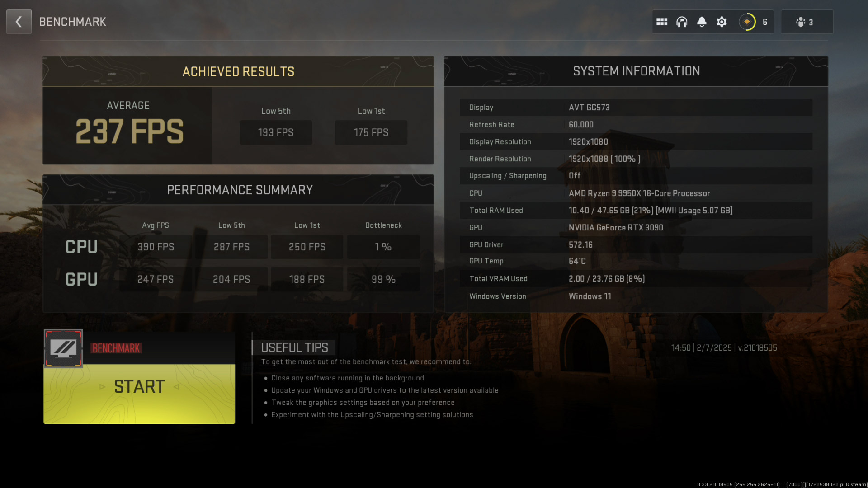Screen dimensions: 868x488
Task: Open the settings gear icon
Action: point(722,21)
